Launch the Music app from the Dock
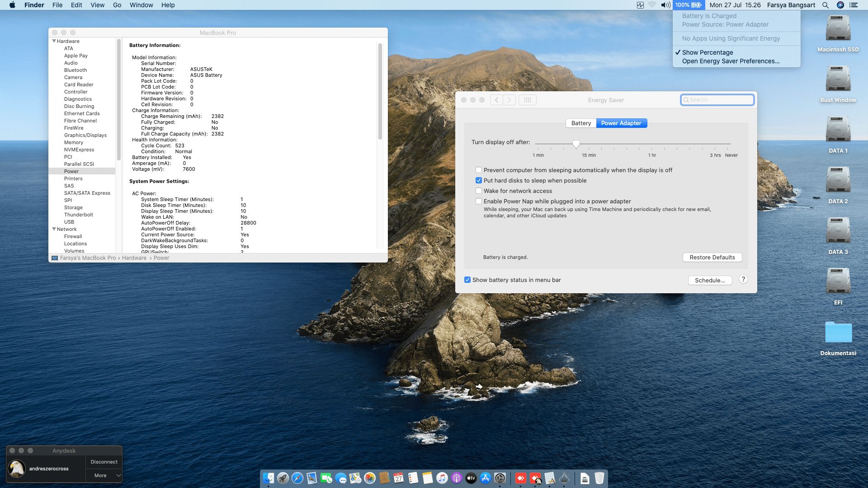This screenshot has width=868, height=488. [441, 479]
